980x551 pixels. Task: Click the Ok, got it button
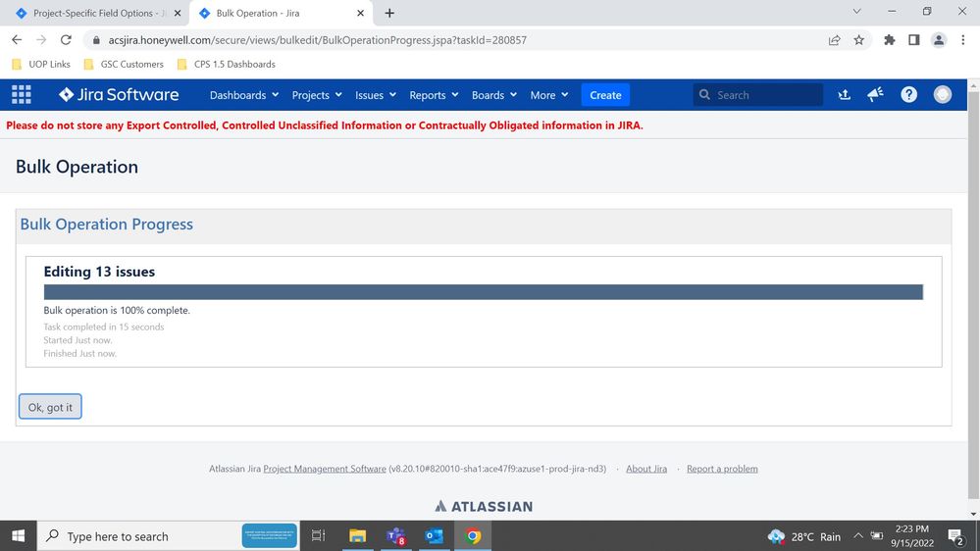pos(50,407)
